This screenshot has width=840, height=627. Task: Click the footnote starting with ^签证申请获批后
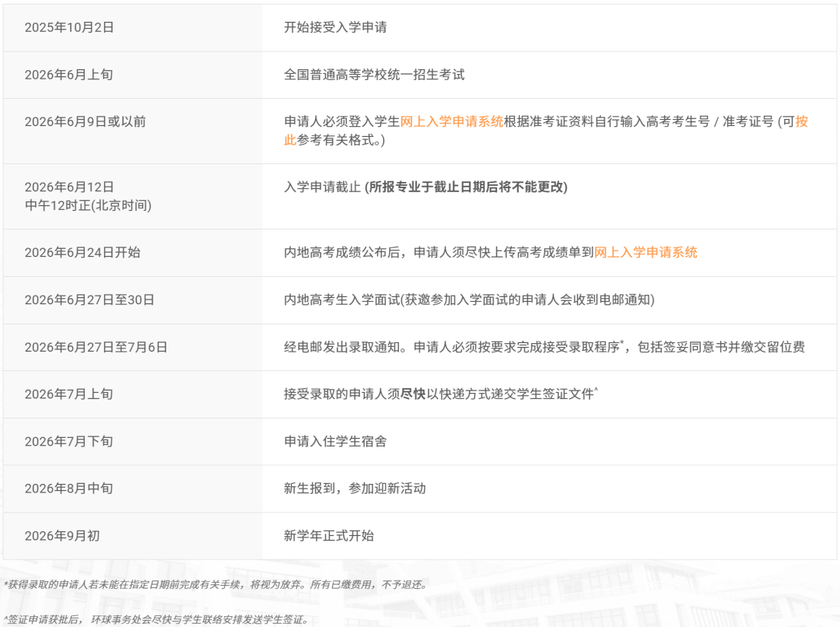(x=156, y=620)
